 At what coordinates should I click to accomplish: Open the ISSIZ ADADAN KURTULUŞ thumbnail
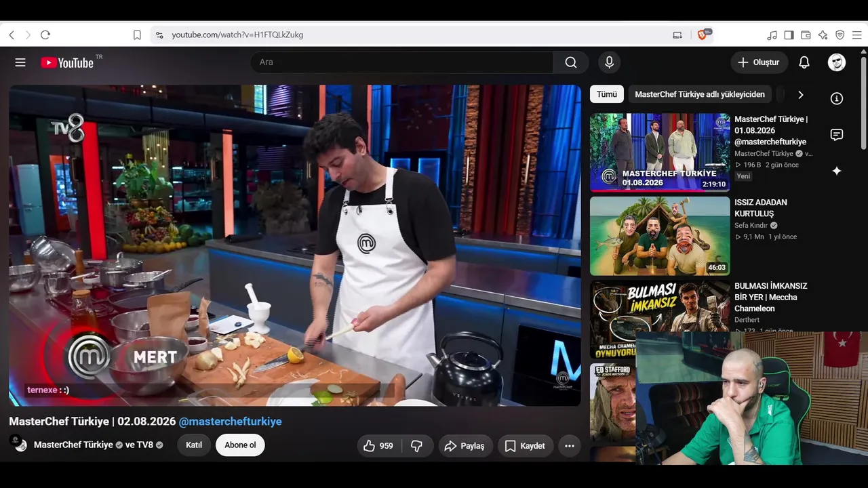tap(660, 236)
